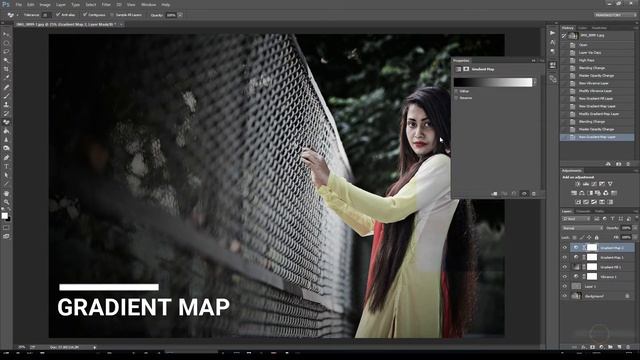This screenshot has height=360, width=640.
Task: Open options bar Opacity dropdown arrow
Action: 180,15
